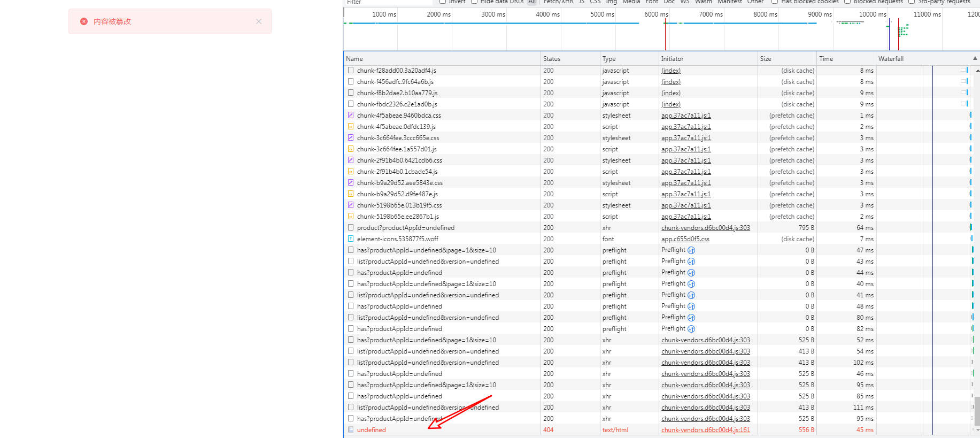Sort requests by the Type column

click(629, 58)
